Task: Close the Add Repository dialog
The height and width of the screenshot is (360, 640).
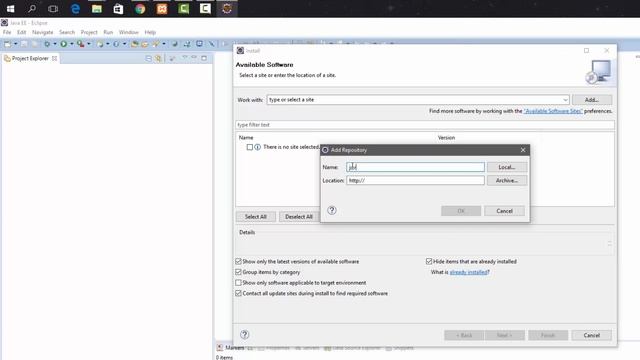Action: pos(523,150)
